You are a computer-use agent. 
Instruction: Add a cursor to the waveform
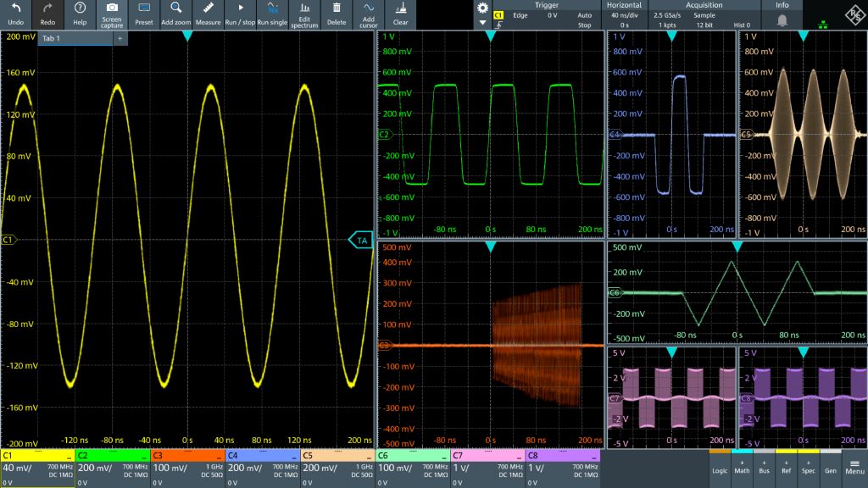[368, 14]
